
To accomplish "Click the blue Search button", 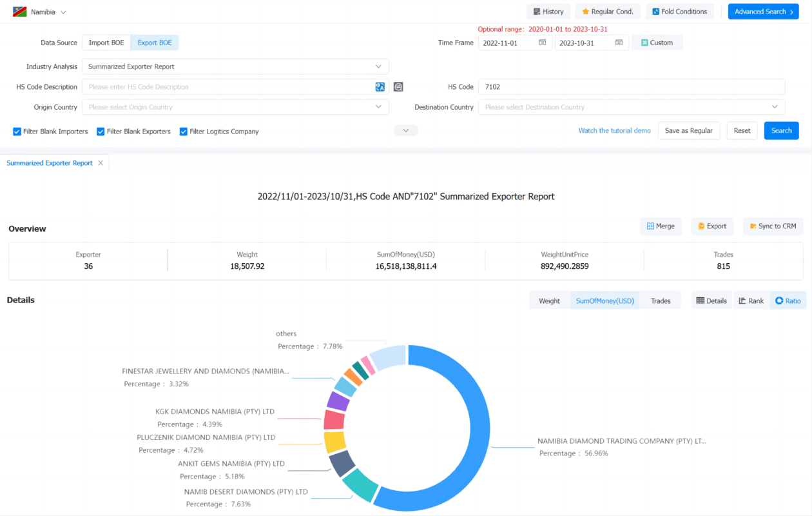I will [782, 130].
